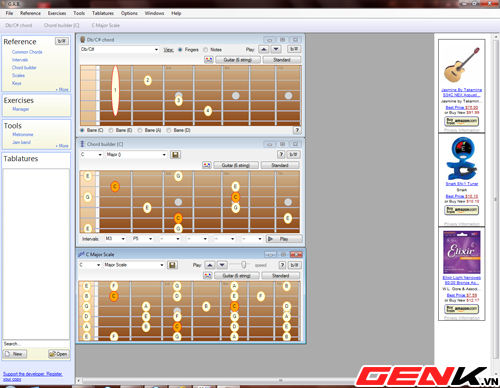This screenshot has width=500, height=388.
Task: Toggle b/# button in Reference panel
Action: click(62, 41)
